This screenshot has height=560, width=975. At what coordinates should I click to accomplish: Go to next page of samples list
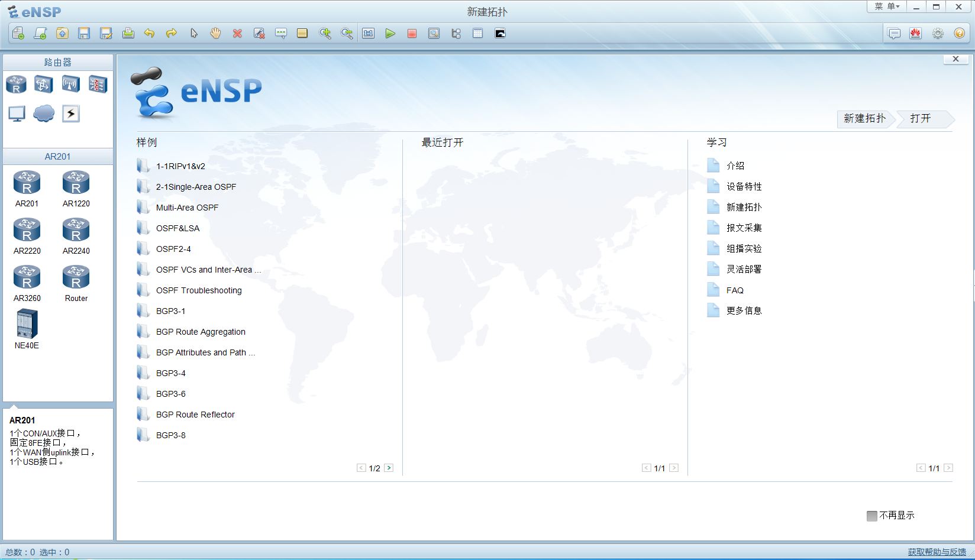(389, 468)
